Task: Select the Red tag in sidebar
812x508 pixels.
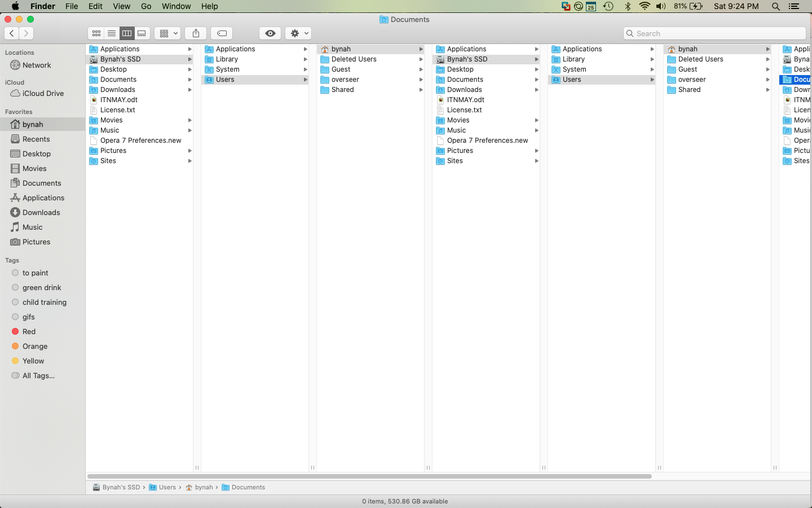Action: tap(27, 331)
